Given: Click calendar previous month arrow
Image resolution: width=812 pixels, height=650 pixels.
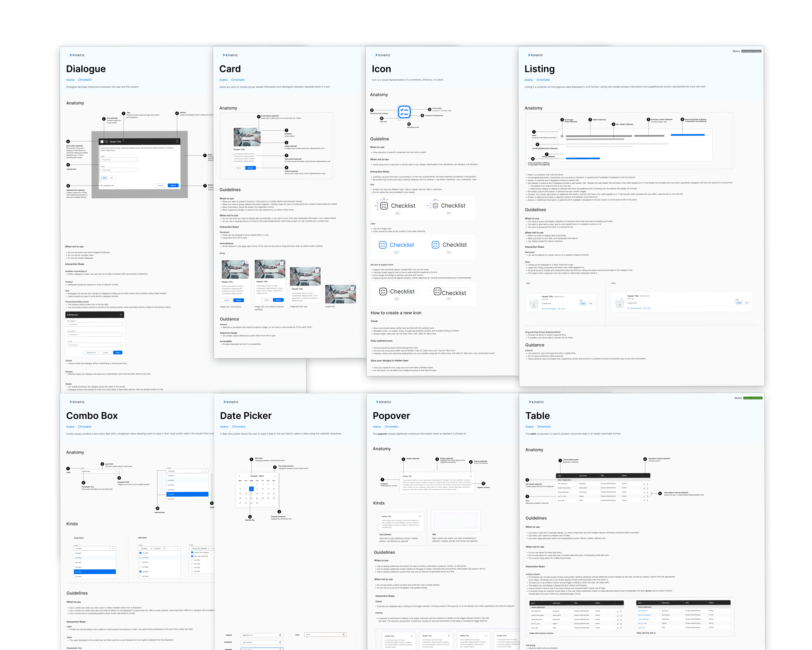Looking at the screenshot, I should pos(240,476).
